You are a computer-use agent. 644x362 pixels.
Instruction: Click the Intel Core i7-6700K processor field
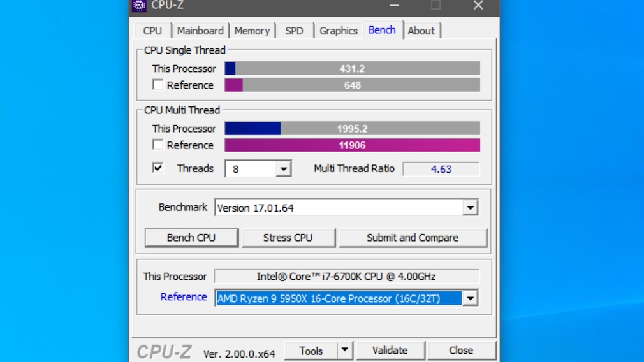(x=347, y=276)
